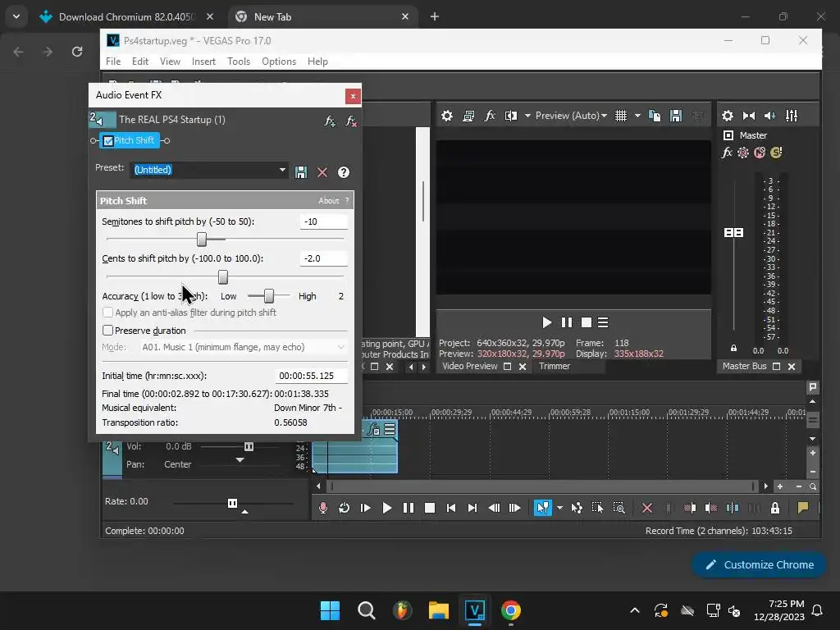Enable Preserve duration checkbox
840x630 pixels.
107,331
